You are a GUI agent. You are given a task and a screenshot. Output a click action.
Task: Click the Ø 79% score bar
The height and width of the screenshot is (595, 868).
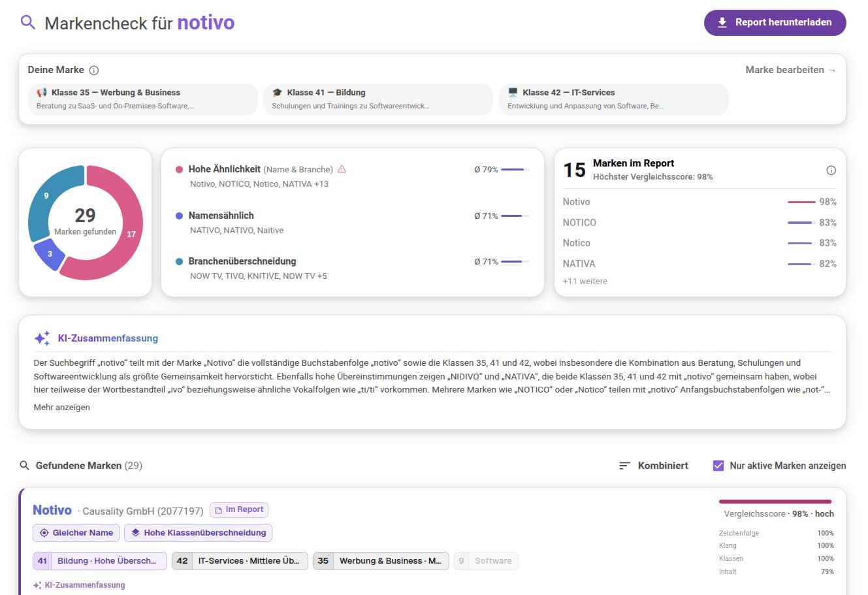[515, 170]
